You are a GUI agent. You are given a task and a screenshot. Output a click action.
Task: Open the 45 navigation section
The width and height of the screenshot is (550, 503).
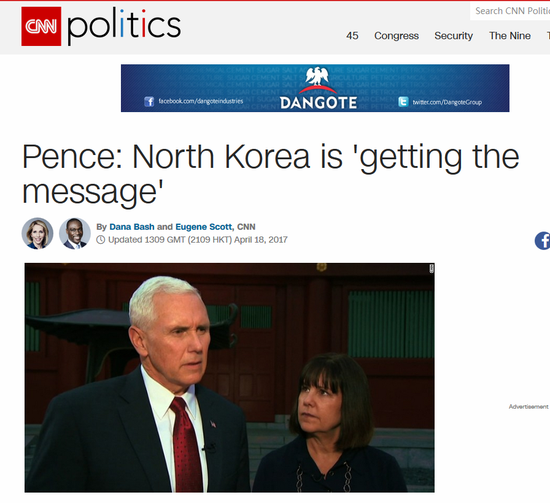tap(352, 36)
